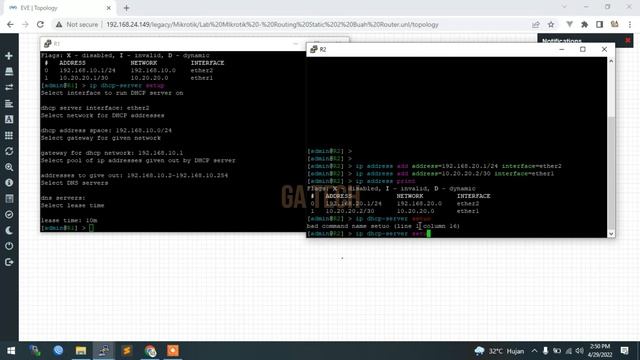This screenshot has height=360, width=640.
Task: Click the volume speaker tray icon
Action: point(580,351)
